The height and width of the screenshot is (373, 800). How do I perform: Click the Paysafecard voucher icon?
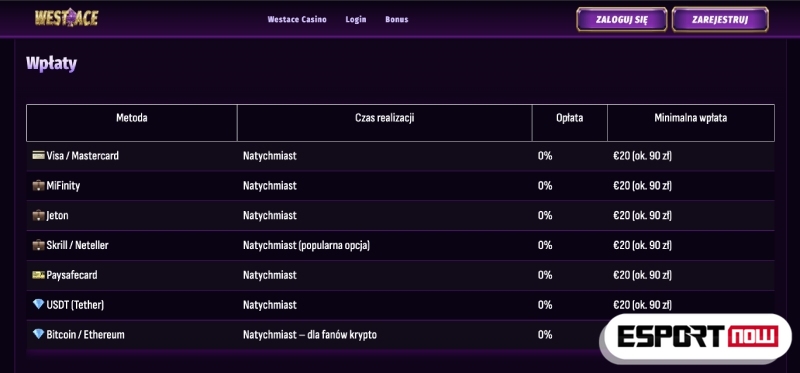[38, 275]
